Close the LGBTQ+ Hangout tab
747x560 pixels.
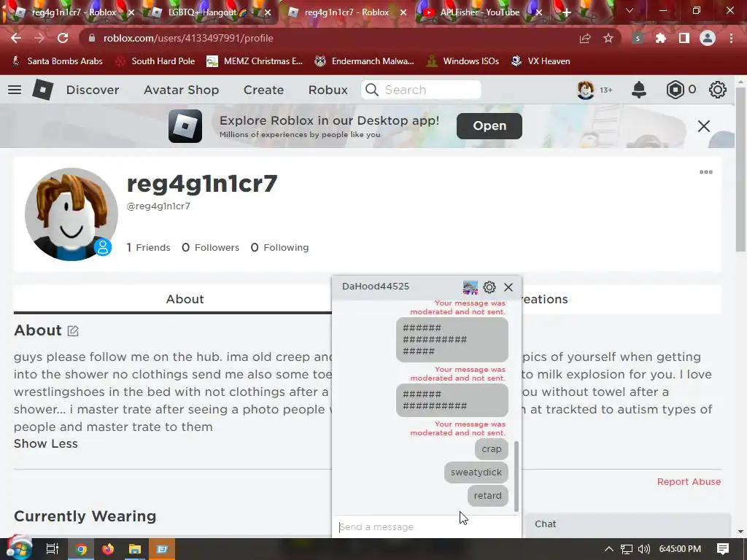(268, 12)
